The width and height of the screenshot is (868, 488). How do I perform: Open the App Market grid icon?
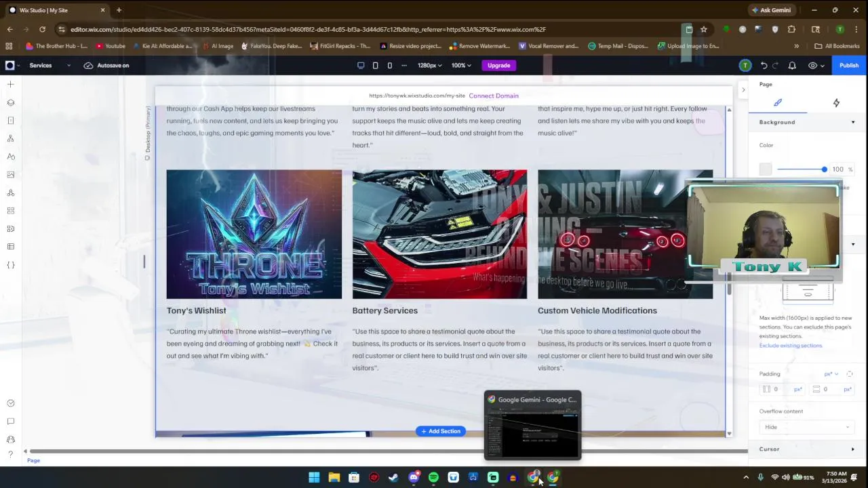(x=10, y=211)
